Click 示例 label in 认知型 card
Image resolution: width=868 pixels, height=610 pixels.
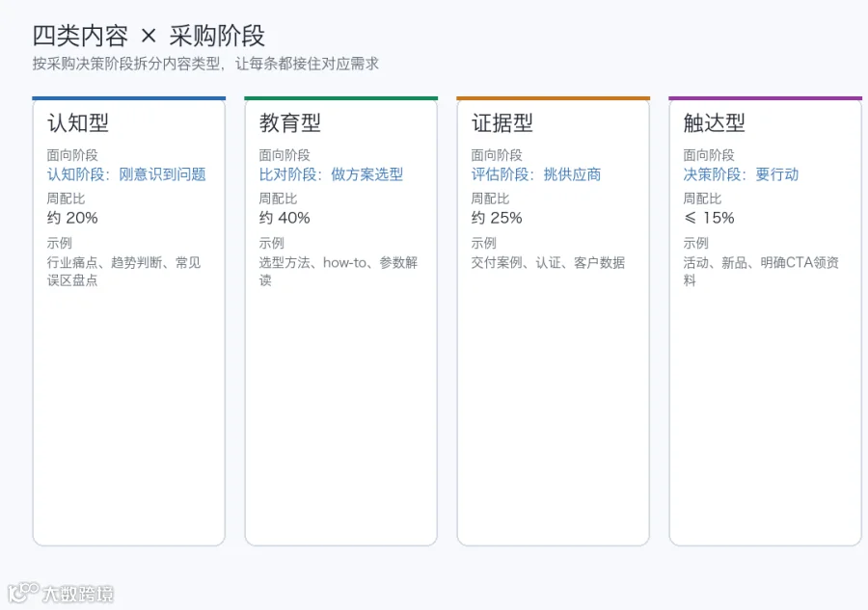coord(59,243)
